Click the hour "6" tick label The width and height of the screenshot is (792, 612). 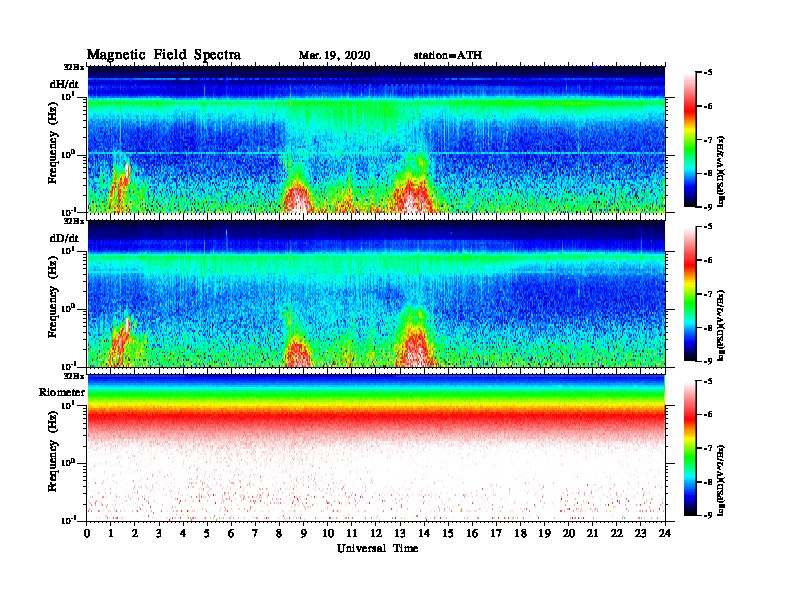(231, 534)
